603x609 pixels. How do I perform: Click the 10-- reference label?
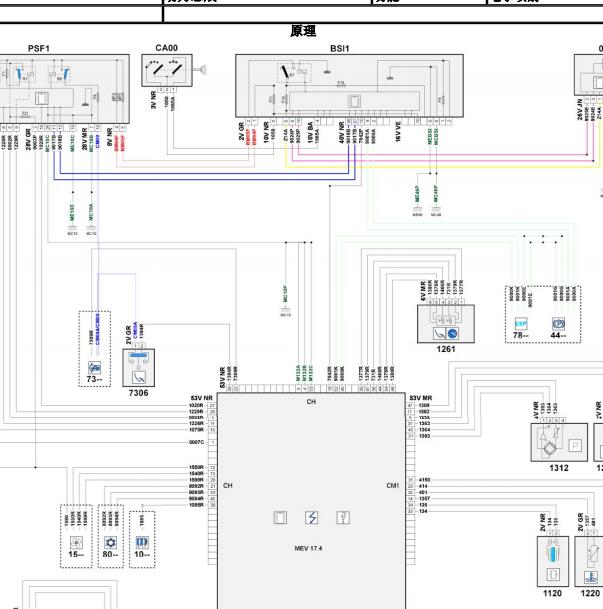(142, 554)
